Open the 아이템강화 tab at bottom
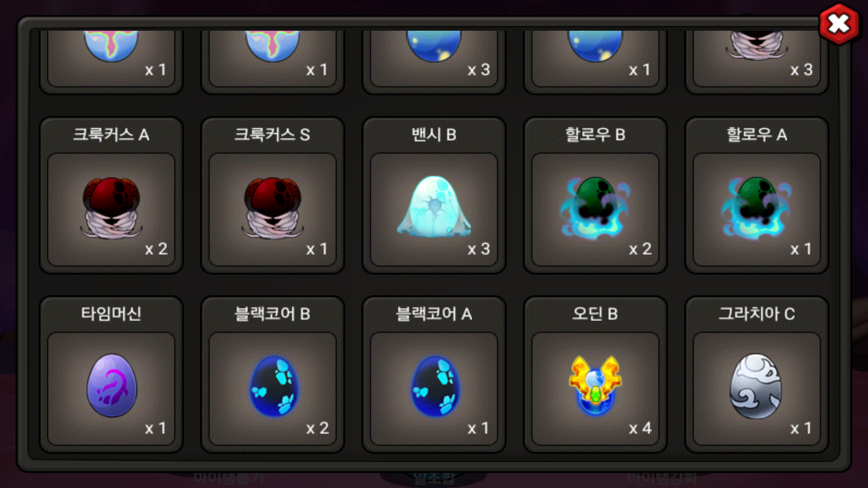 (662, 478)
